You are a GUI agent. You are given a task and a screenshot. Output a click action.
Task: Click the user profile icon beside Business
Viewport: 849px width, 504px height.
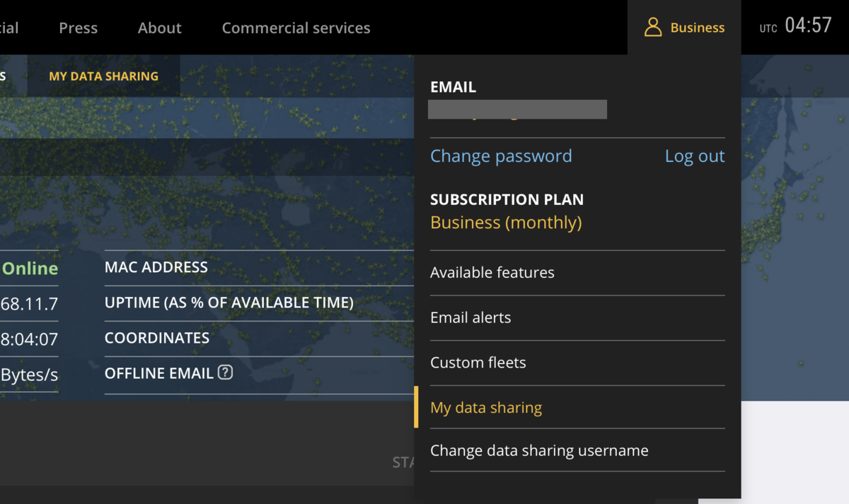(653, 28)
